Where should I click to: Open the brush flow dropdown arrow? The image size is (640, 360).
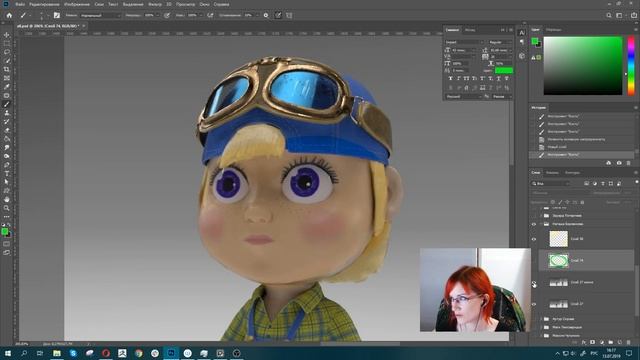point(200,15)
